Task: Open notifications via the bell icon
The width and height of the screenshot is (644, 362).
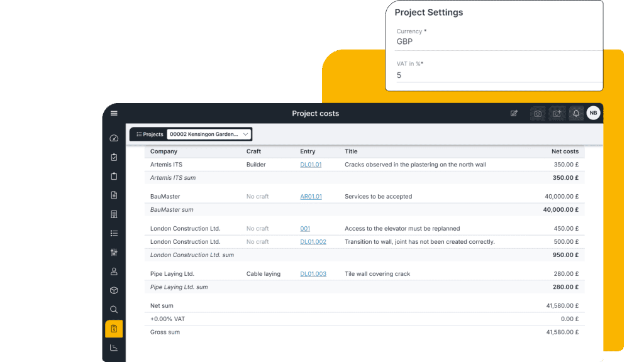Action: click(x=576, y=113)
